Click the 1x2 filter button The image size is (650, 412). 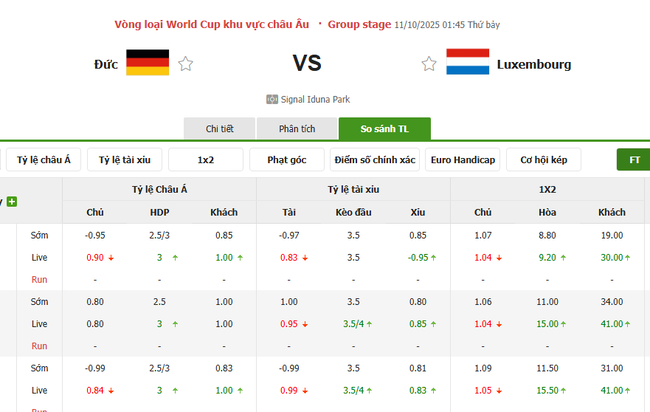[x=206, y=160]
